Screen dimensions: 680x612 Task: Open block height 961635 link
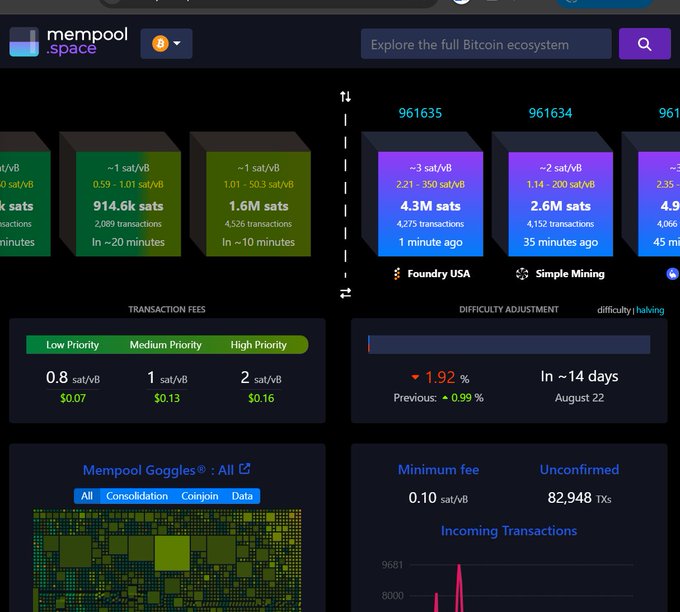click(x=420, y=113)
